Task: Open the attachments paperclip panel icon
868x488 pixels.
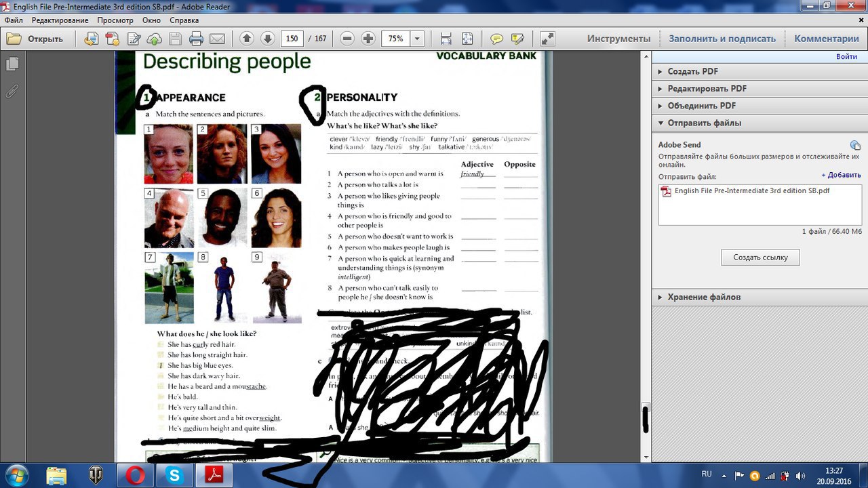Action: pos(12,90)
